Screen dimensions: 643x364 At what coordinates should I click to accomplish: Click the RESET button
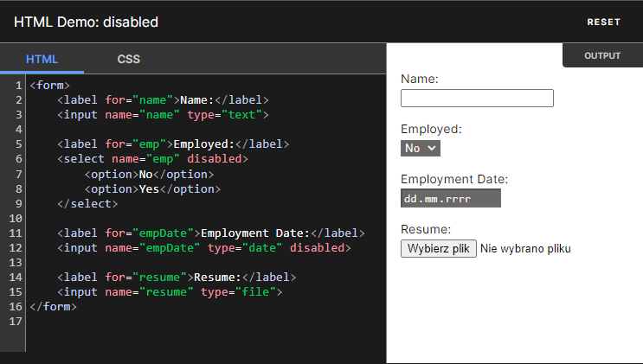[604, 22]
